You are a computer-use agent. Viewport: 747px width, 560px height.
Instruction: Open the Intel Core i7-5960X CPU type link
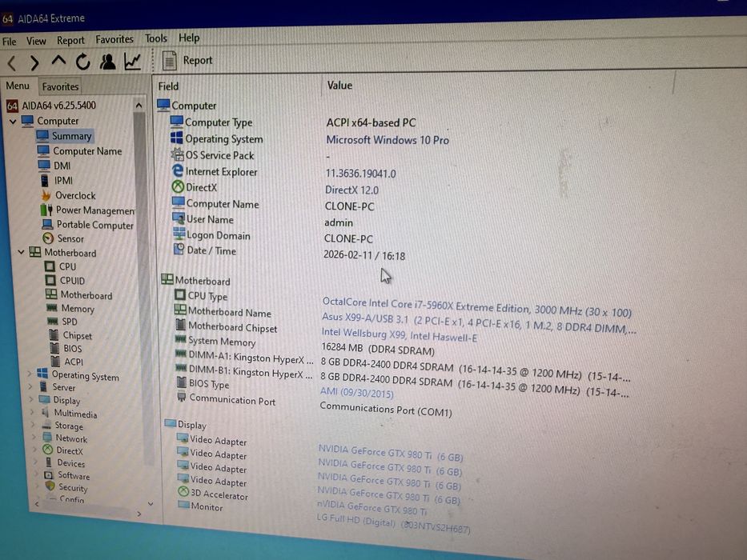pos(477,307)
